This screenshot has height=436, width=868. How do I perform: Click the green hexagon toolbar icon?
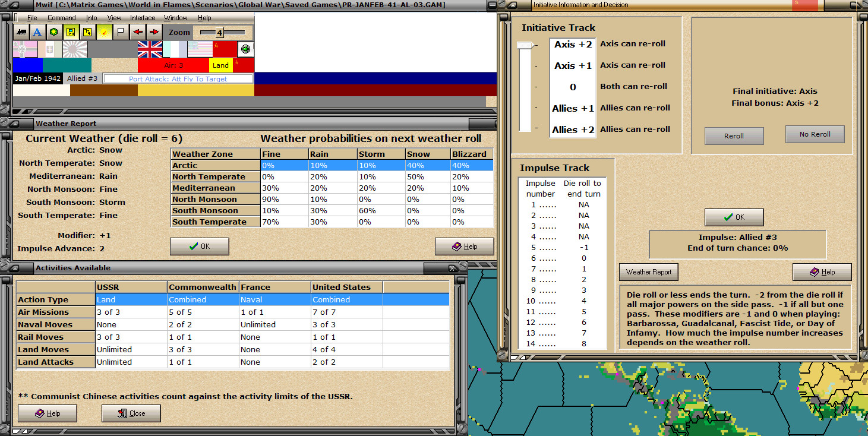coord(54,32)
